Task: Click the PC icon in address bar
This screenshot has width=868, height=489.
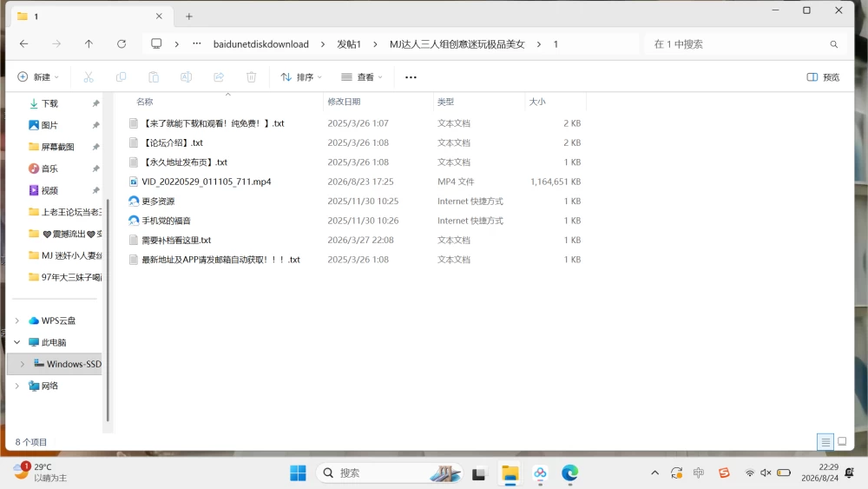Action: (x=156, y=43)
